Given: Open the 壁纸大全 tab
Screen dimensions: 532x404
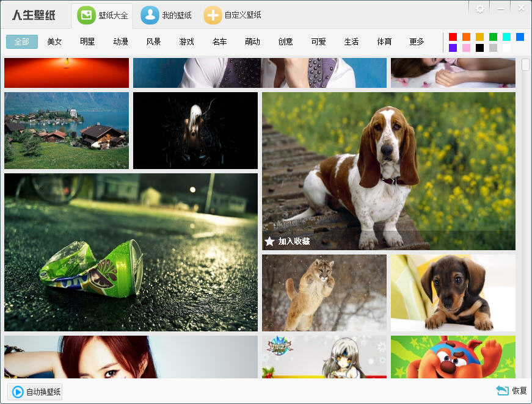Looking at the screenshot, I should 102,15.
